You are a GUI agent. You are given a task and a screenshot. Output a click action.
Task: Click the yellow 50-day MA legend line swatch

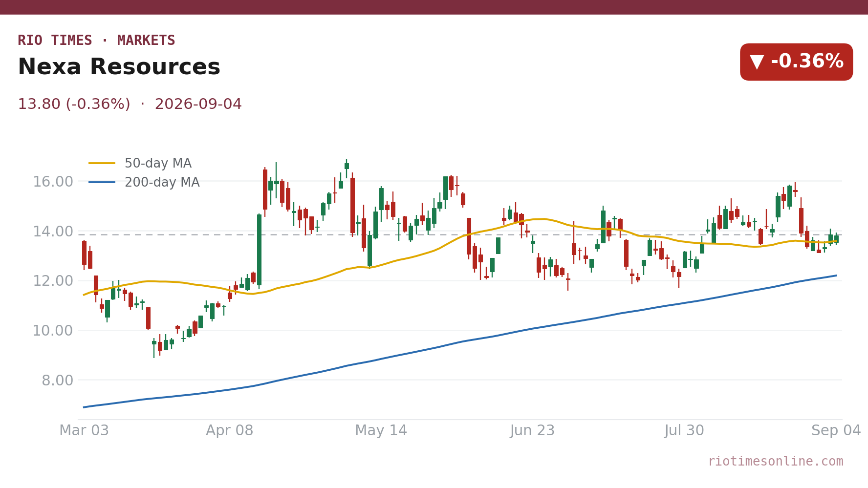(102, 163)
